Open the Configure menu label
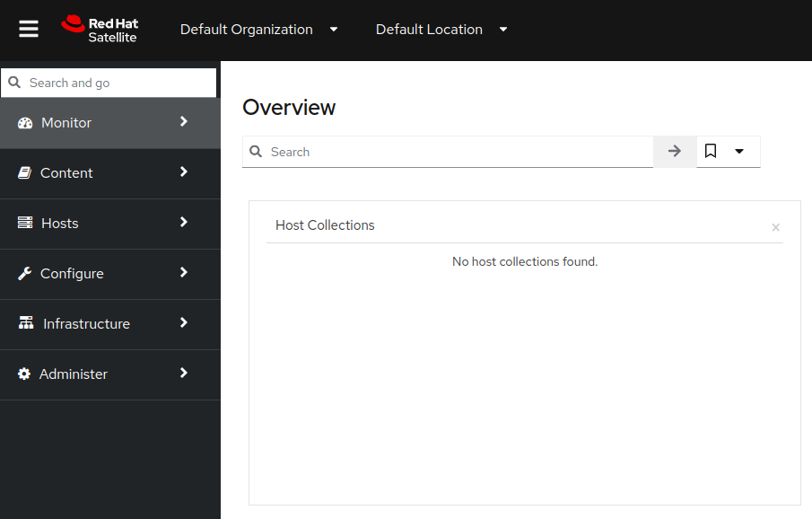This screenshot has width=812, height=519. tap(72, 274)
